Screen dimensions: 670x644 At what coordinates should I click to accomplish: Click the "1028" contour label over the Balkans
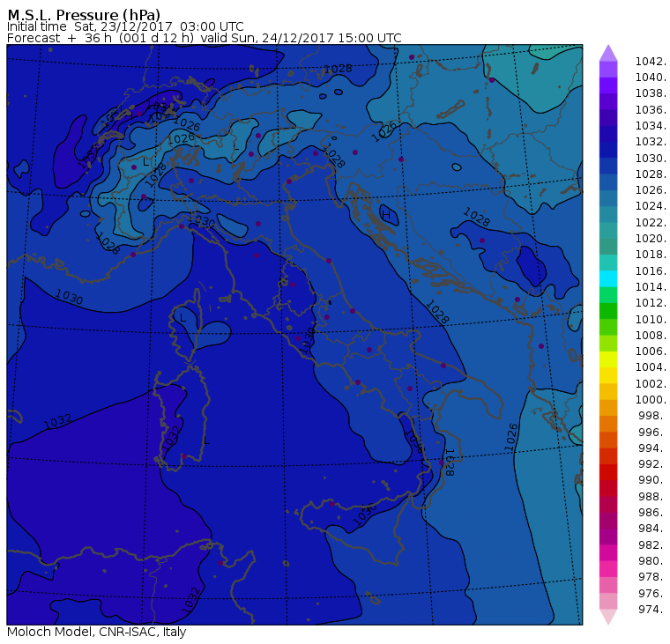(x=476, y=217)
